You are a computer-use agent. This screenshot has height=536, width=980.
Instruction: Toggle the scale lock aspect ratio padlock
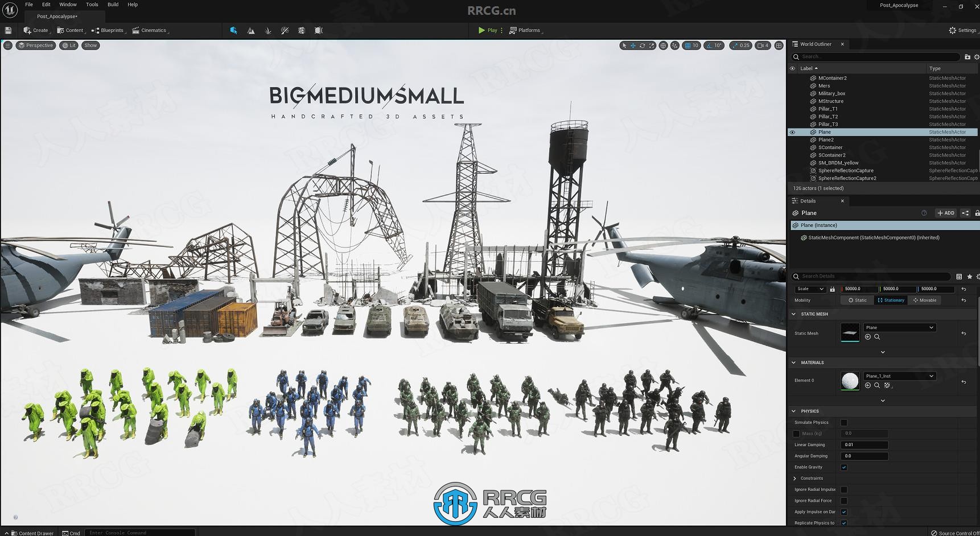tap(832, 289)
